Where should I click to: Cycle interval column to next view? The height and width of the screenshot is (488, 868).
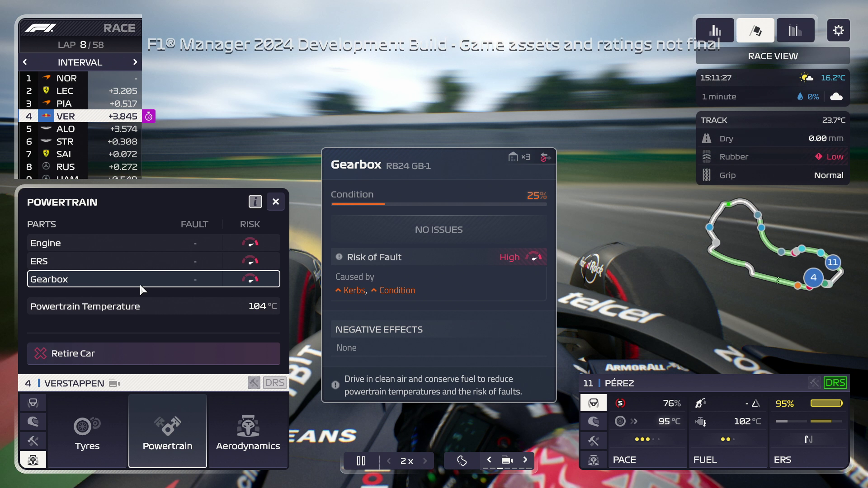(135, 62)
